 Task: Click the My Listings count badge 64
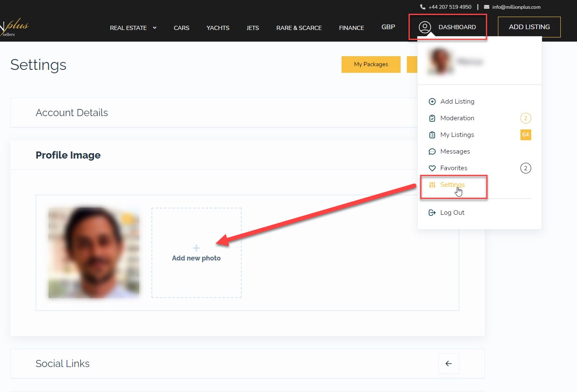click(x=525, y=135)
